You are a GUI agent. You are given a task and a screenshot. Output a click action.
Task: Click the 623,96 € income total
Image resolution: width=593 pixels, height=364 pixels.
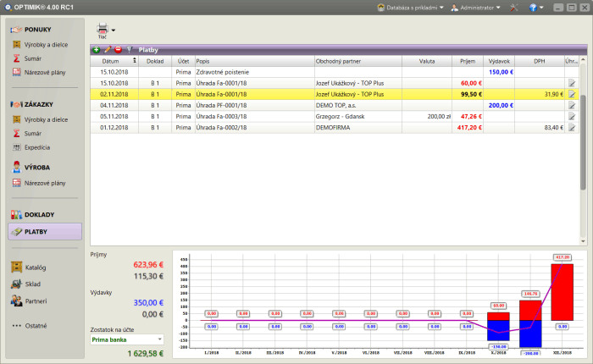point(148,265)
